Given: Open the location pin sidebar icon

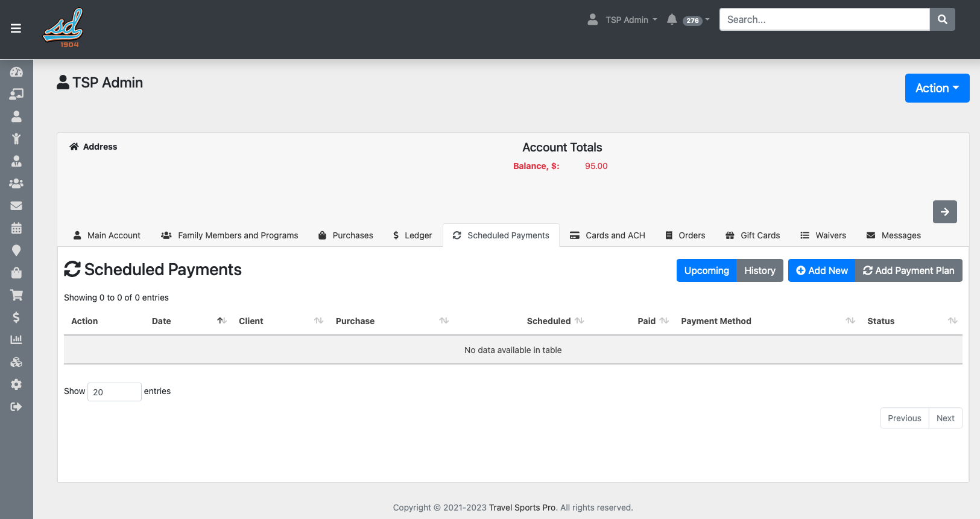Looking at the screenshot, I should [x=16, y=250].
